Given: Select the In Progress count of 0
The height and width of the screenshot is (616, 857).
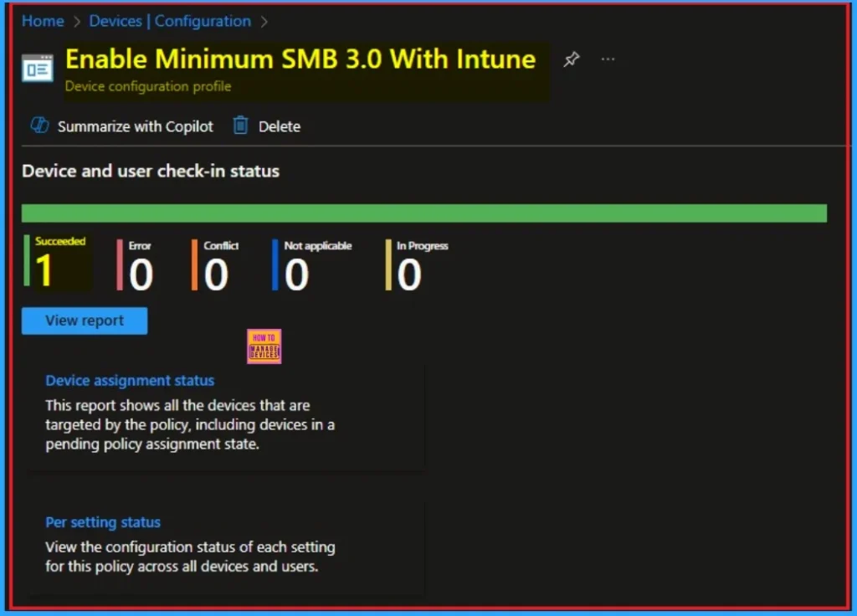Looking at the screenshot, I should [x=409, y=275].
